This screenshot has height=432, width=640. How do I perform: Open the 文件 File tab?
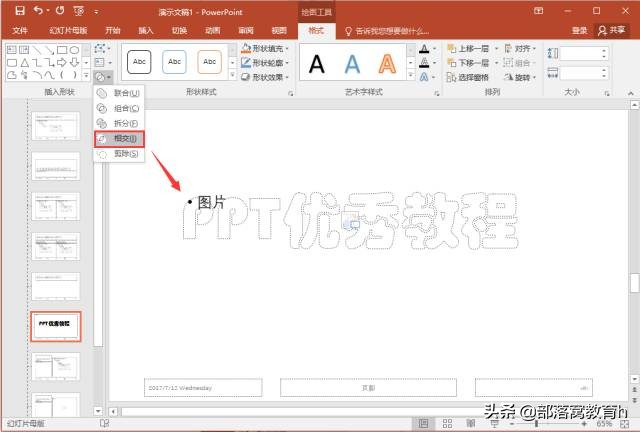click(20, 31)
